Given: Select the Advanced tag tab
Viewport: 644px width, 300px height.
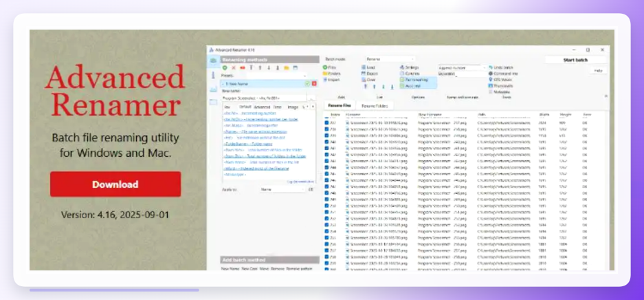Looking at the screenshot, I should (x=262, y=107).
